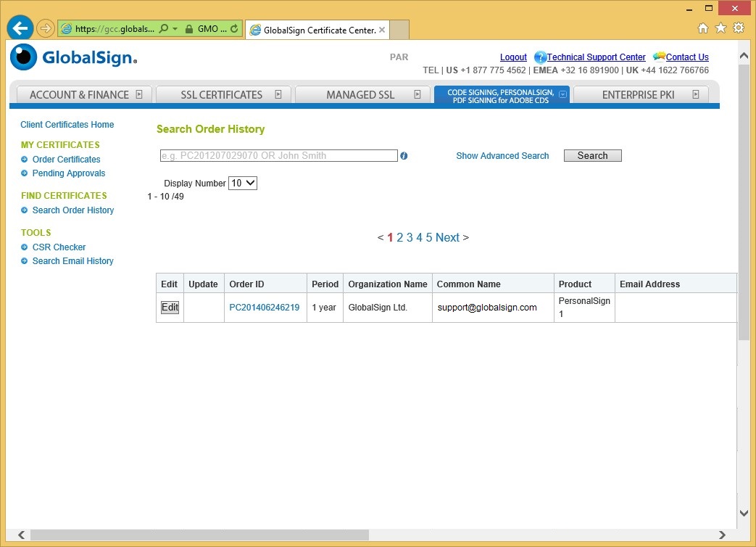Click horizontal scrollbar left arrow

[21, 535]
